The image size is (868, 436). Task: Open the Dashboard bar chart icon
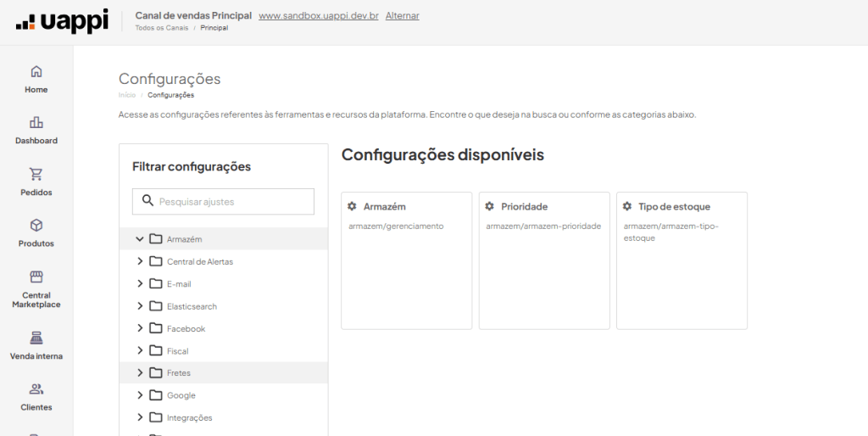(36, 122)
